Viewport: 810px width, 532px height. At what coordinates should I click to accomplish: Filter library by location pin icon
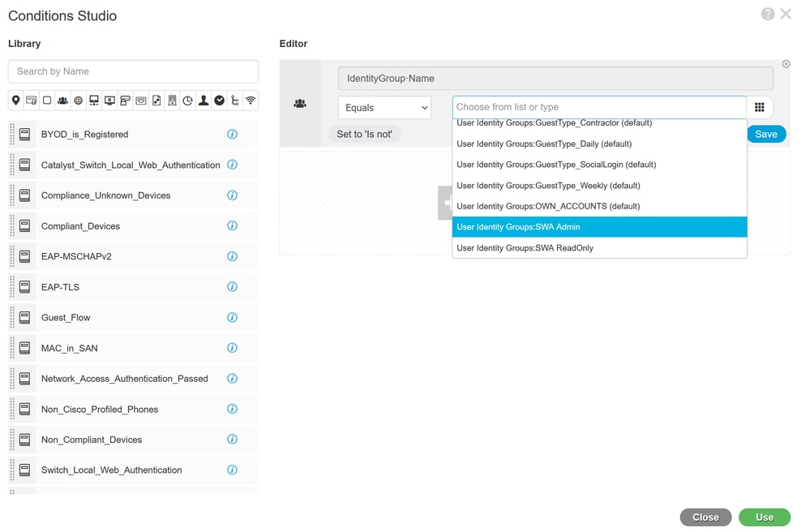(x=16, y=101)
